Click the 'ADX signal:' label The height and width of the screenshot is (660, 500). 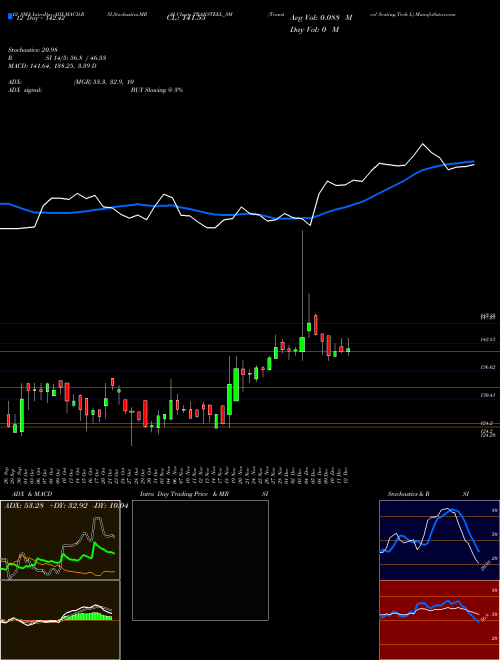pyautogui.click(x=25, y=90)
